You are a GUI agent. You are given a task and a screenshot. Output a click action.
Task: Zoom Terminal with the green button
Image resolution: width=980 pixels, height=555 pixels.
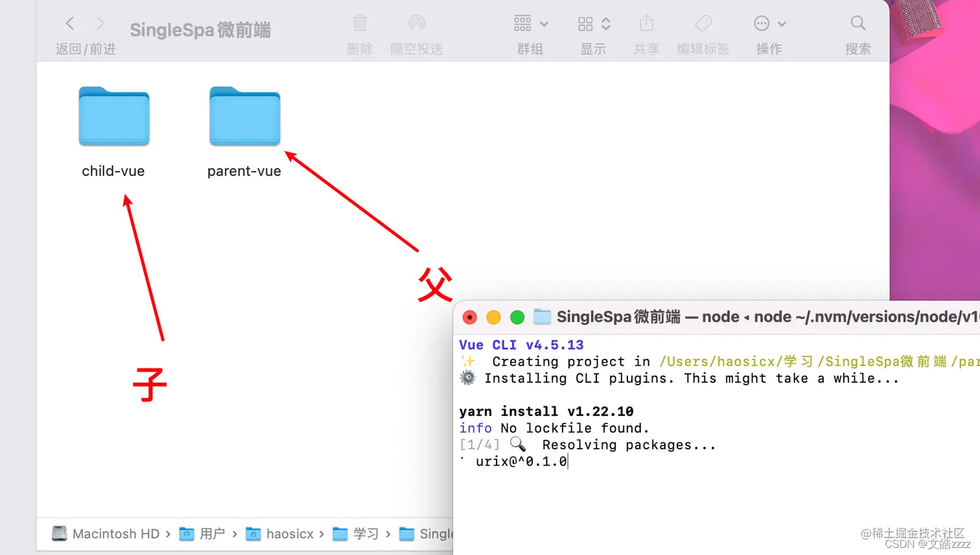pyautogui.click(x=517, y=317)
